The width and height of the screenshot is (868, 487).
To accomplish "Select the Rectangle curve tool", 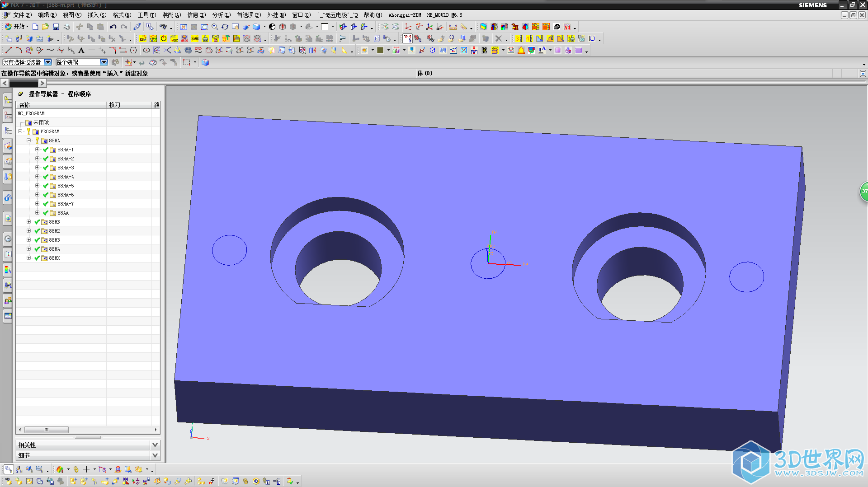I will [123, 50].
